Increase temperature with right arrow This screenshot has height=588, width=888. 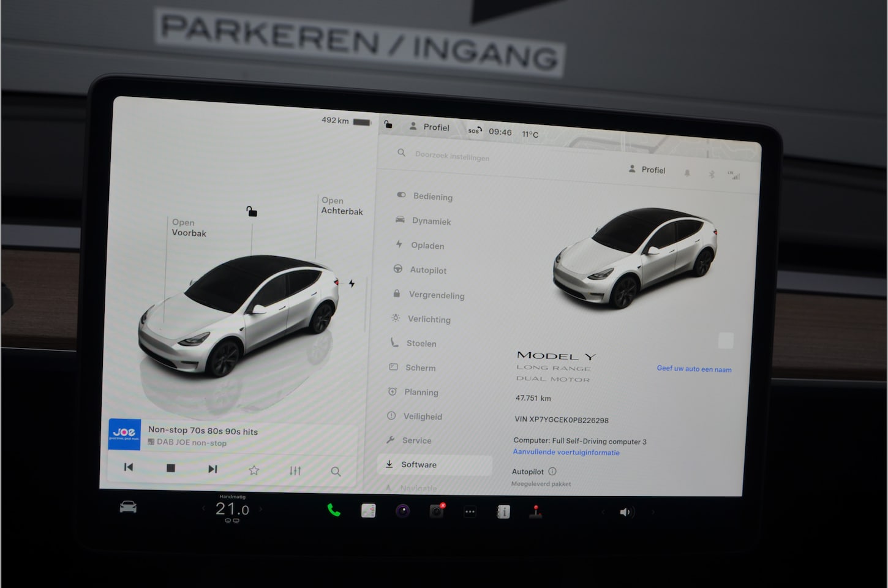[261, 509]
